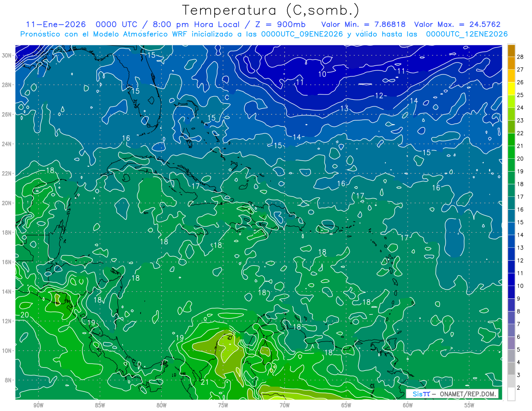Click the '18N' latitude axis label
Viewport: 532px width, 411px height.
[x=8, y=233]
